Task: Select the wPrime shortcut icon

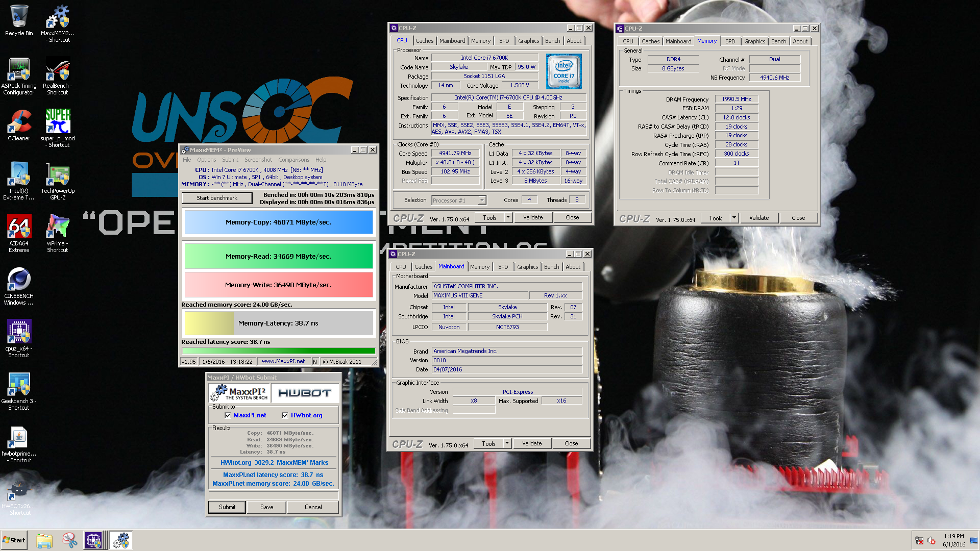Action: pyautogui.click(x=58, y=233)
